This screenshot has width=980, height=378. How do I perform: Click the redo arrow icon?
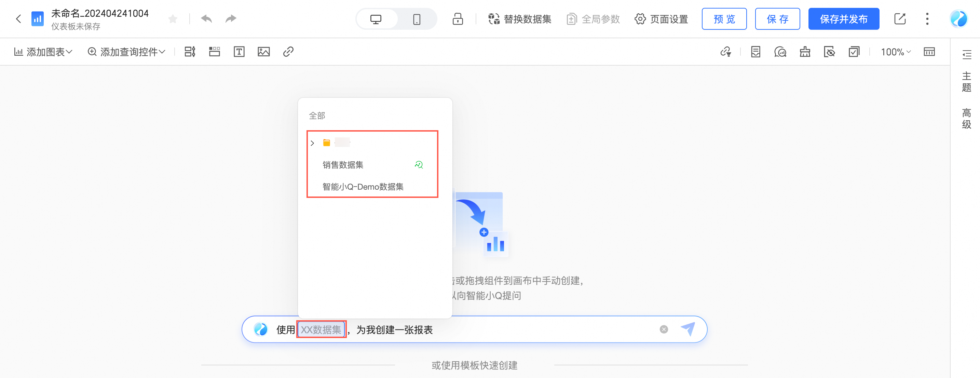coord(231,19)
